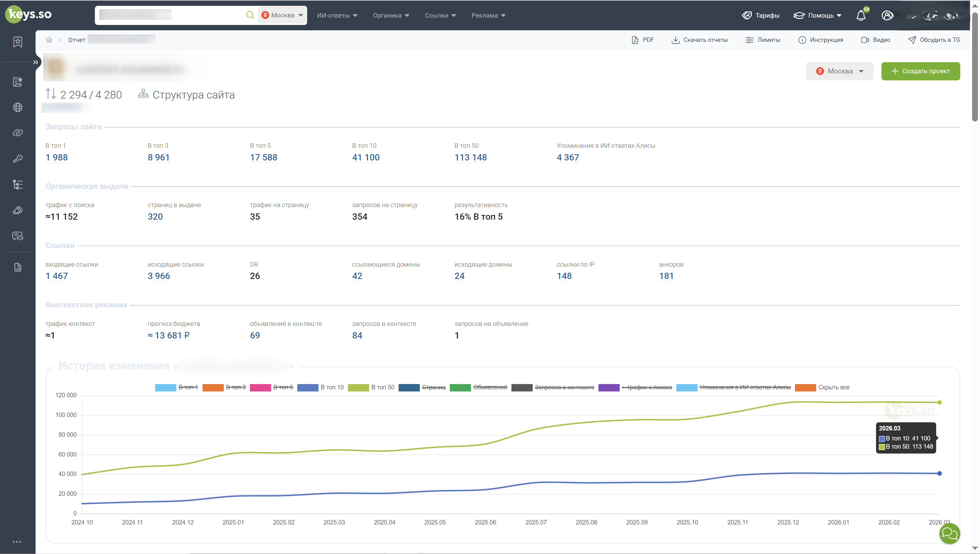Viewport: 980px width, 554px height.
Task: Toggle Страниц series in chart legend
Action: (422, 387)
